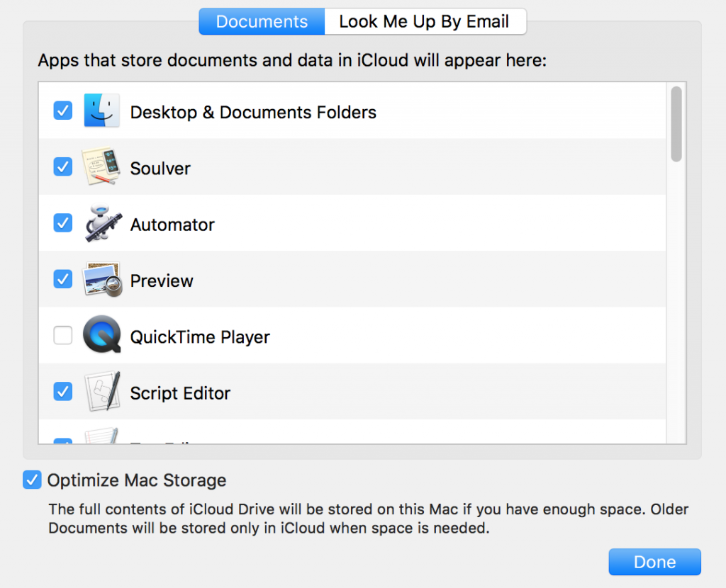Disable Optimize Mac Storage option

[x=32, y=480]
